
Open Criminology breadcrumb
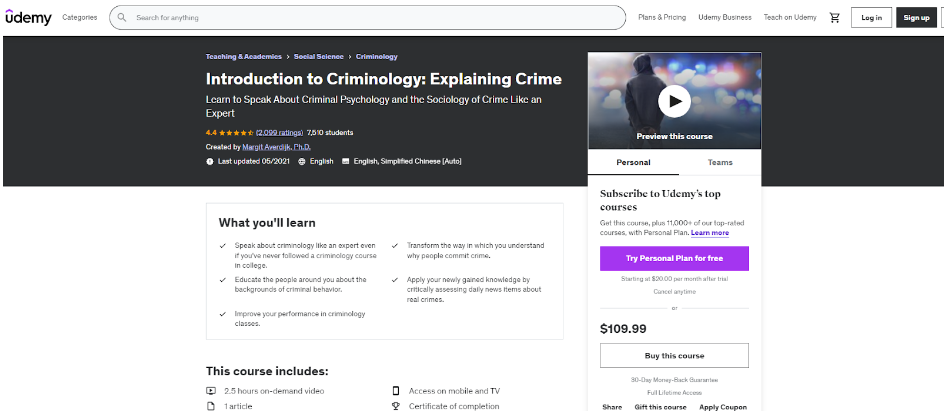point(376,57)
